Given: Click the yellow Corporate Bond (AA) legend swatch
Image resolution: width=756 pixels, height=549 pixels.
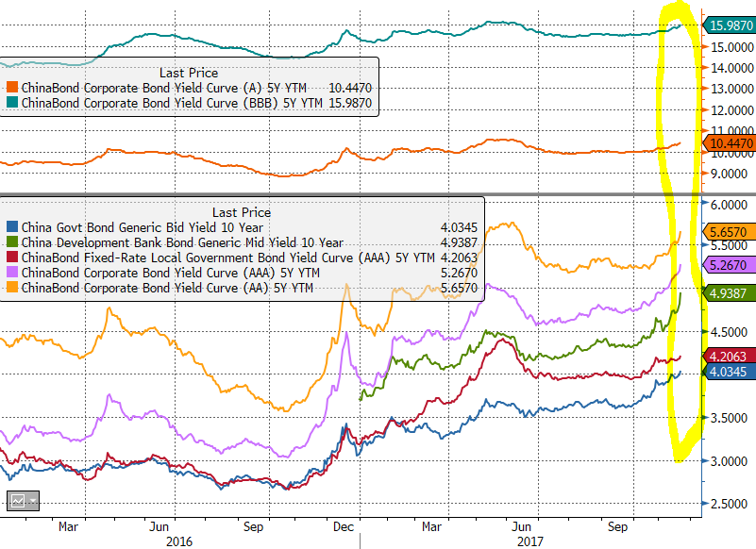Looking at the screenshot, I should click(12, 288).
